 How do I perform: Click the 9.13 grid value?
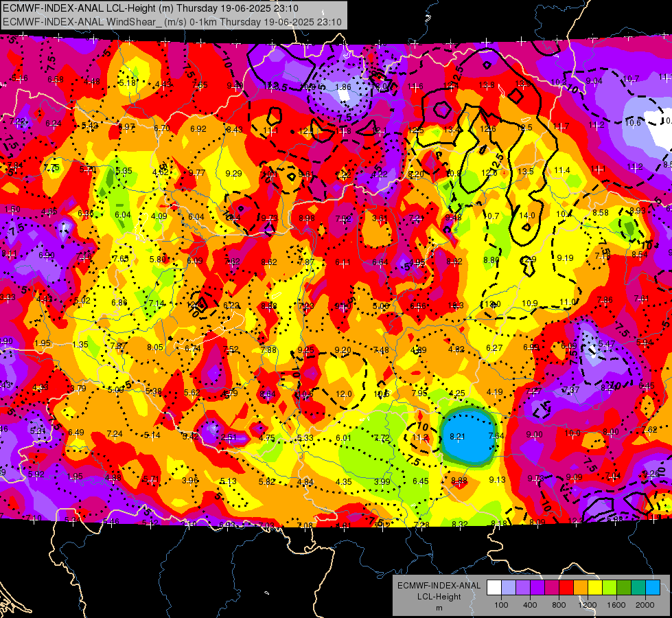497,479
